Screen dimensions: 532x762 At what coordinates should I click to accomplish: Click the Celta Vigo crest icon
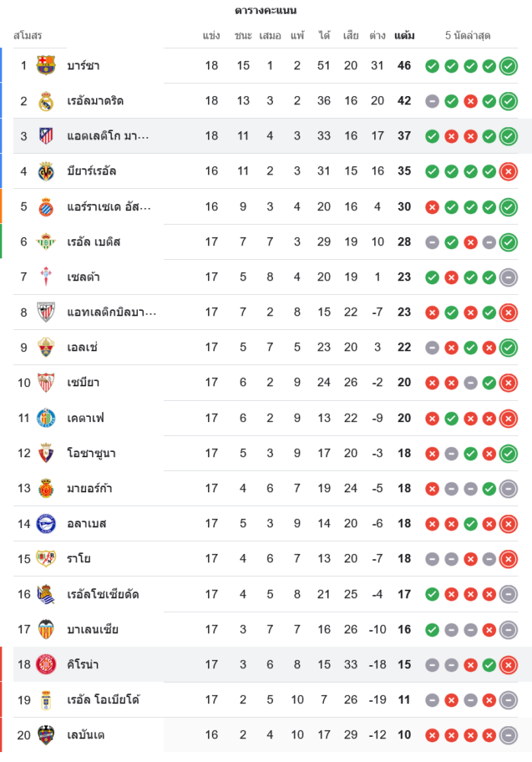pyautogui.click(x=46, y=277)
